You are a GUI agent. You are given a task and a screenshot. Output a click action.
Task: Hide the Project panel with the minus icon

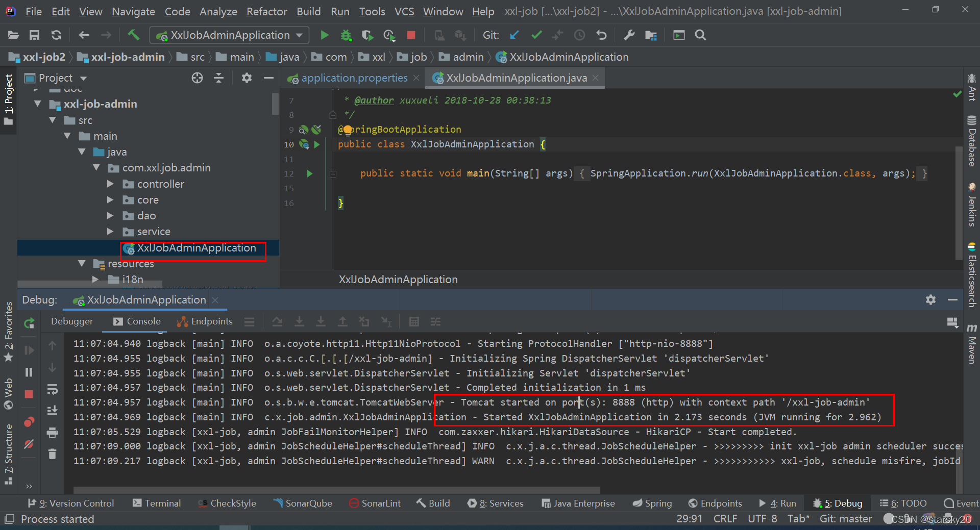click(268, 78)
